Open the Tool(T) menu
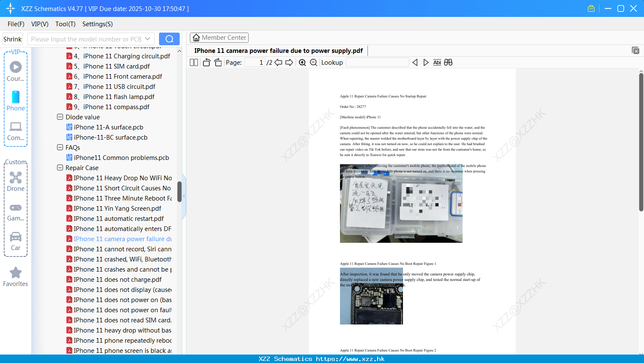 pyautogui.click(x=66, y=24)
